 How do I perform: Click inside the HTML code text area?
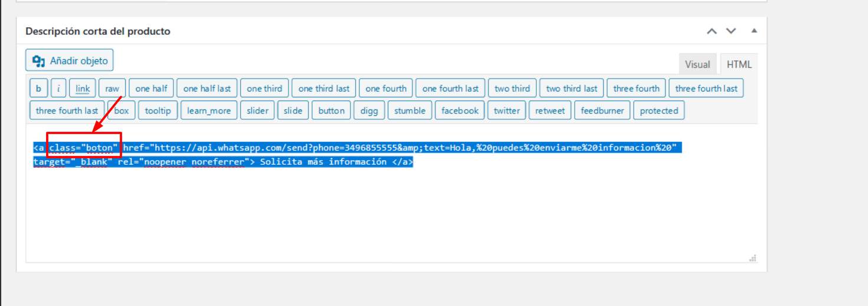pyautogui.click(x=392, y=193)
